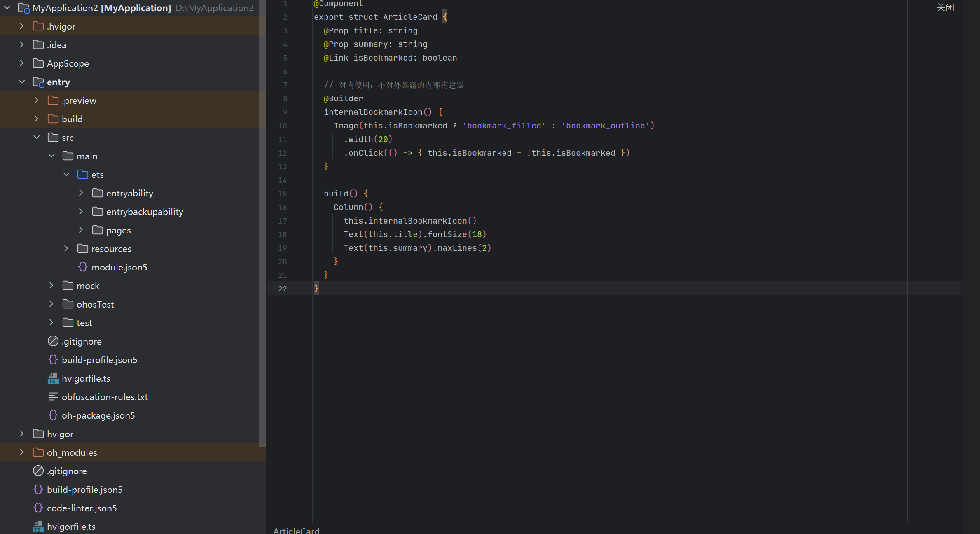Image resolution: width=980 pixels, height=534 pixels.
Task: Select the entry build-profile.json5 file
Action: point(100,360)
